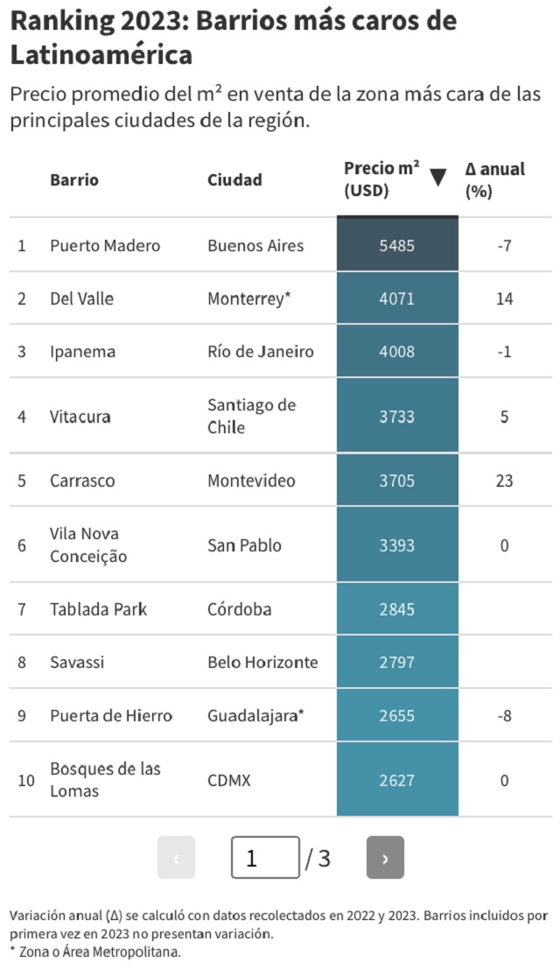
Task: Select the Tablada Park row
Action: pos(98,609)
